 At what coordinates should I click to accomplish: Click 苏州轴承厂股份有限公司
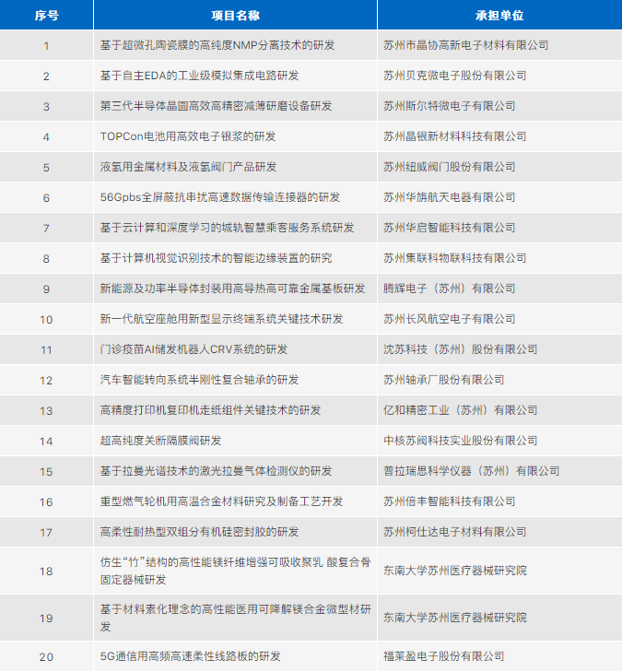pyautogui.click(x=443, y=380)
